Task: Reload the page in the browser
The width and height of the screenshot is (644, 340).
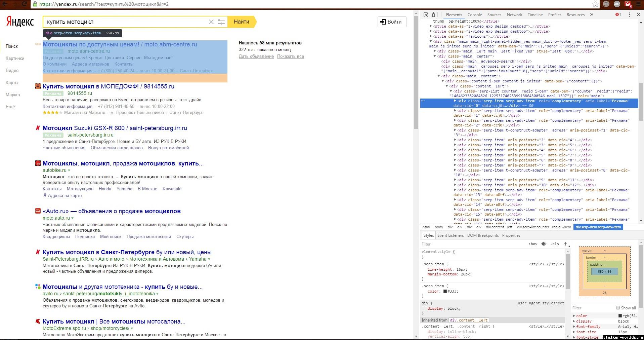Action: point(24,4)
